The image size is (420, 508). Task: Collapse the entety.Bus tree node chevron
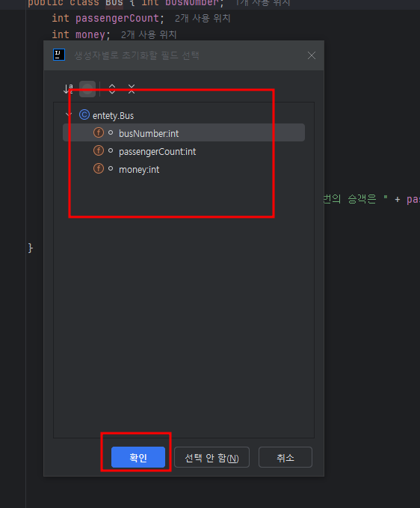point(69,115)
